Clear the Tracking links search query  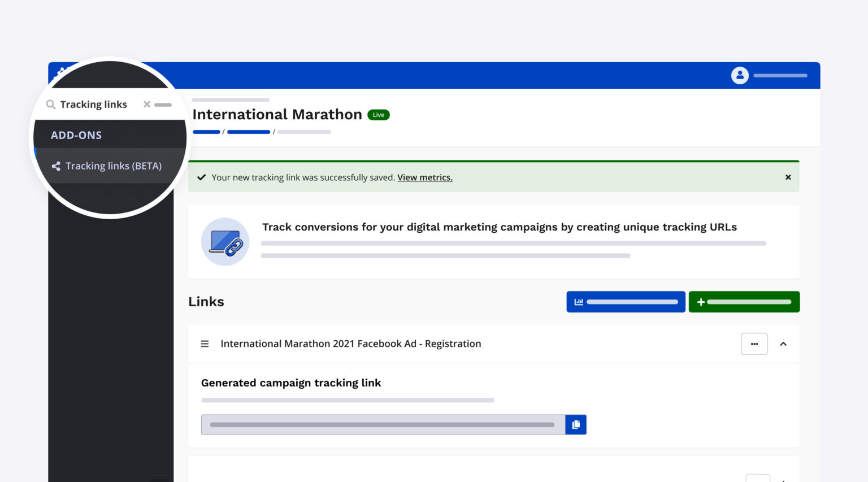[x=146, y=104]
